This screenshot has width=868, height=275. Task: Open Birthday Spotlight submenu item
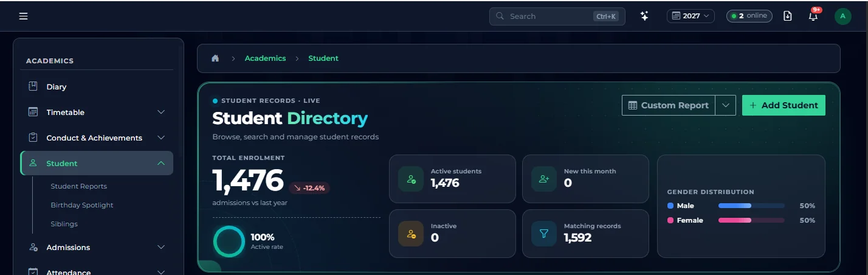point(82,205)
